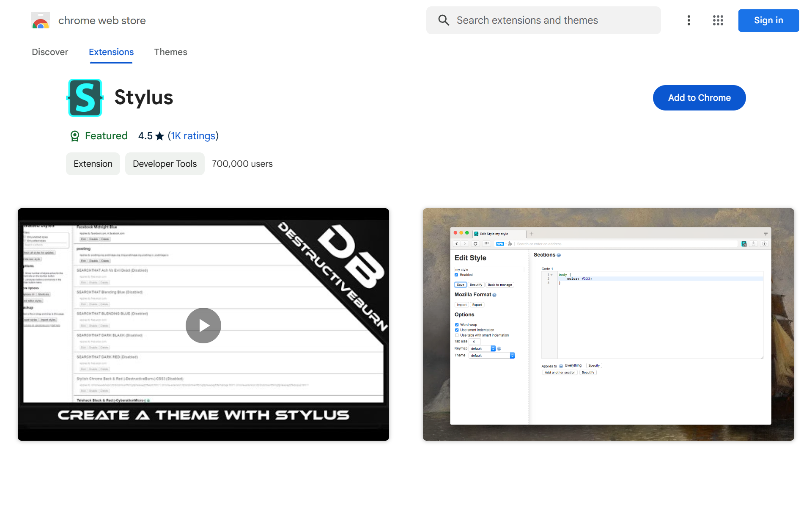
Task: Select the Developer Tools category chip
Action: point(165,164)
